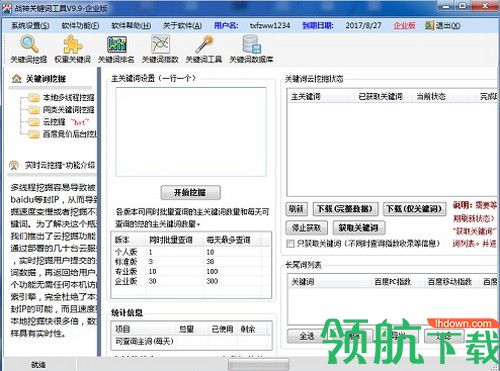Click the 全选 button under the long-tail list
The image size is (500, 371).
pyautogui.click(x=306, y=336)
